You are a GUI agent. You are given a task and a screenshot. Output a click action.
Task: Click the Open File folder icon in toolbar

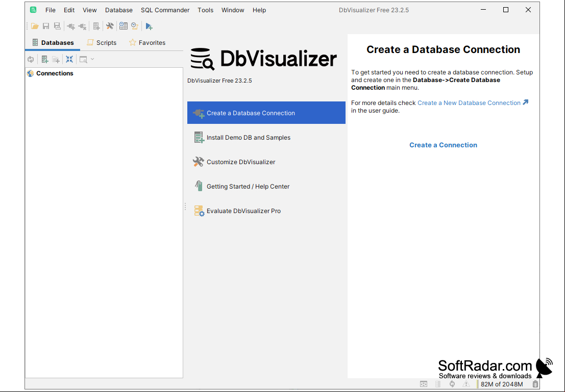click(35, 26)
